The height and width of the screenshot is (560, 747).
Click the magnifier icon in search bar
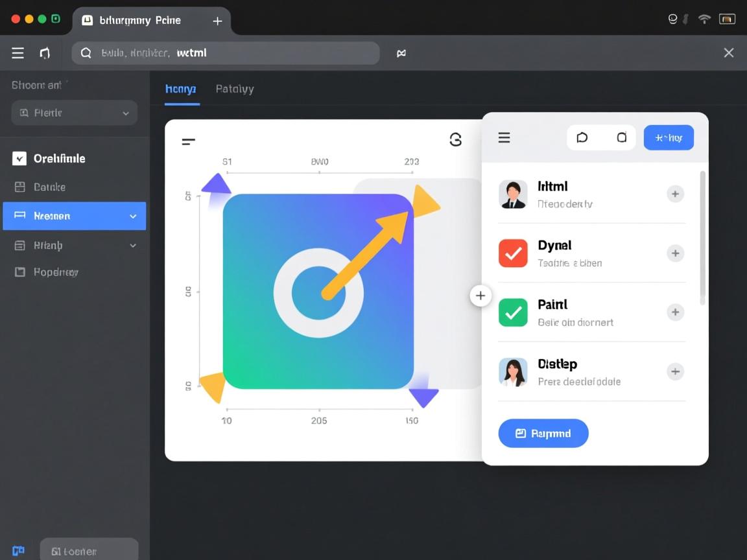pyautogui.click(x=86, y=53)
